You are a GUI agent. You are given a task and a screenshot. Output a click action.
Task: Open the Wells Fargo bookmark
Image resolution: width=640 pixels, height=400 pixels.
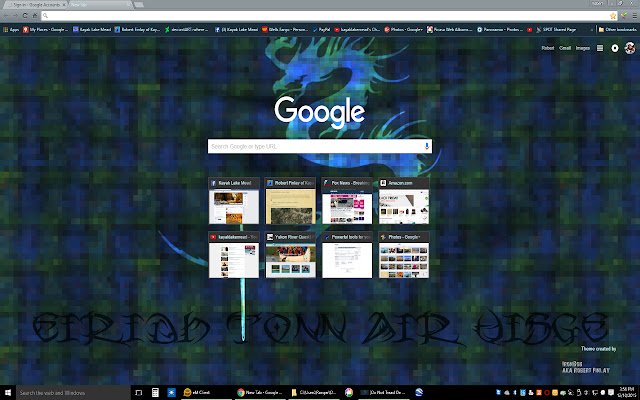pos(285,29)
